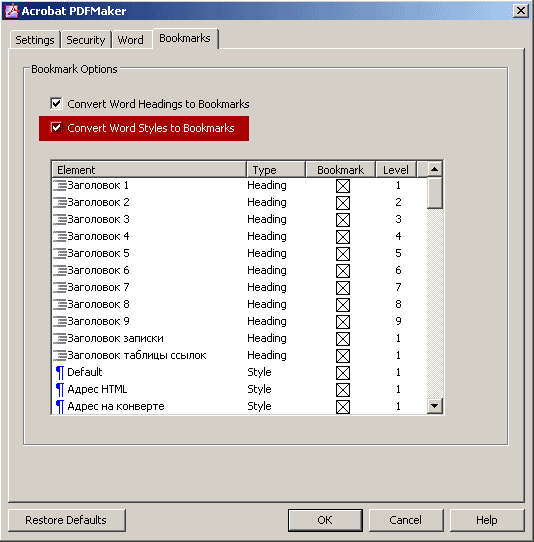Click the heading icon beside Заголовок 7
The width and height of the screenshot is (534, 542).
[60, 287]
